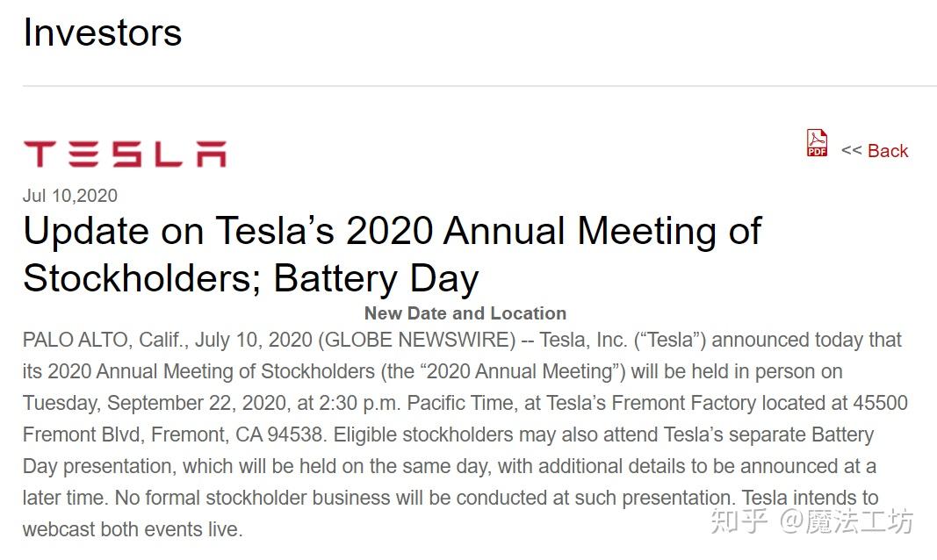Click the divider line below Investors

[479, 86]
